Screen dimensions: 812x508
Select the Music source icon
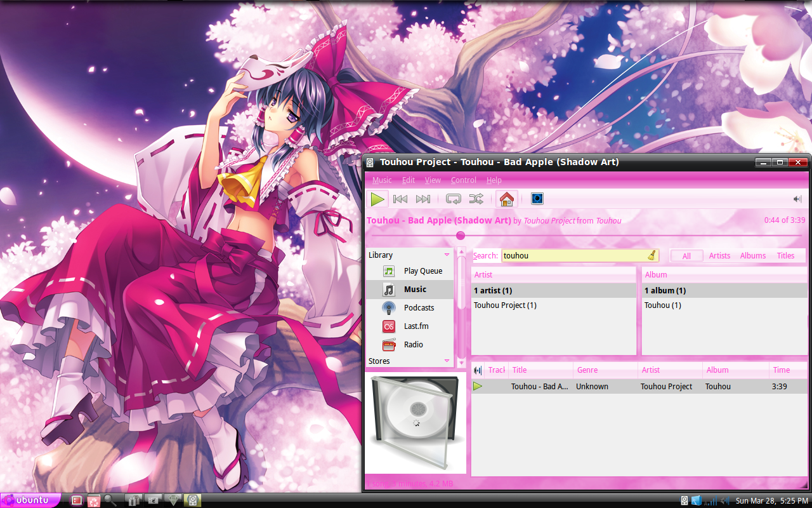pyautogui.click(x=389, y=290)
